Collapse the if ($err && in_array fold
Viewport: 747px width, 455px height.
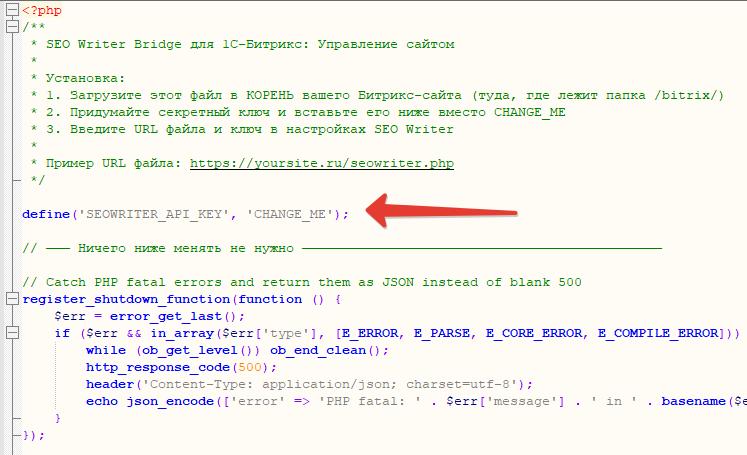pos(12,333)
